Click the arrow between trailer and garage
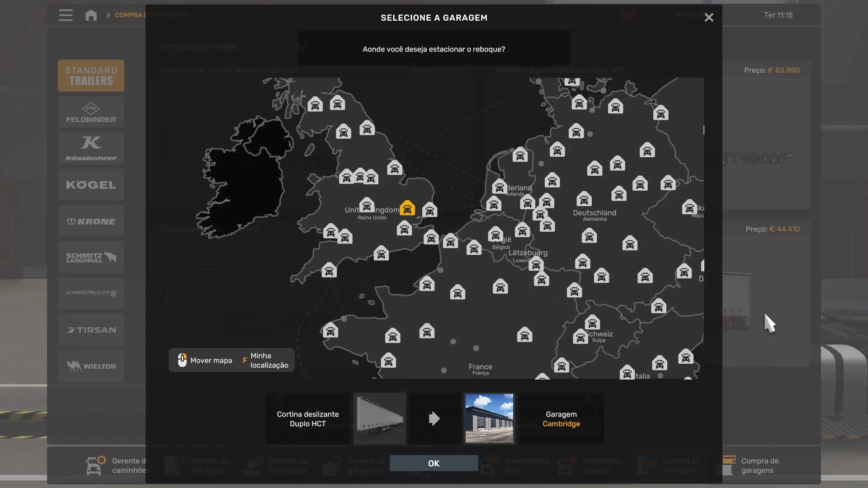 [x=434, y=418]
